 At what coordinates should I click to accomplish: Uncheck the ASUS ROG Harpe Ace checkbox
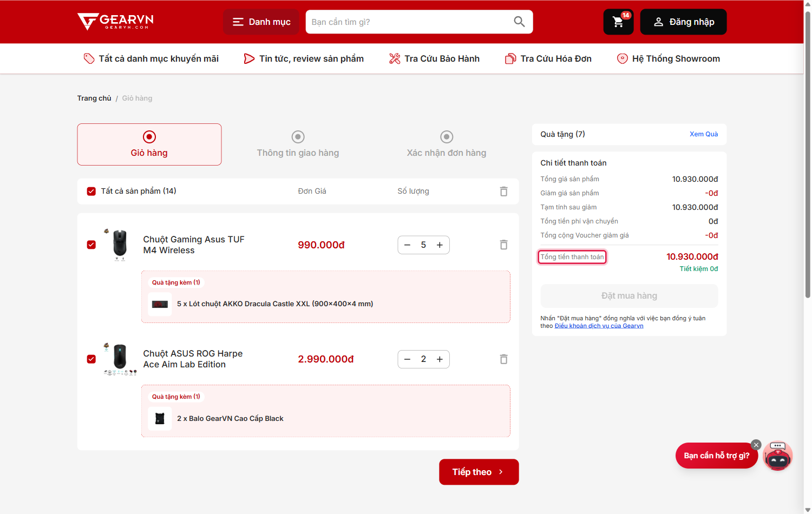click(91, 359)
